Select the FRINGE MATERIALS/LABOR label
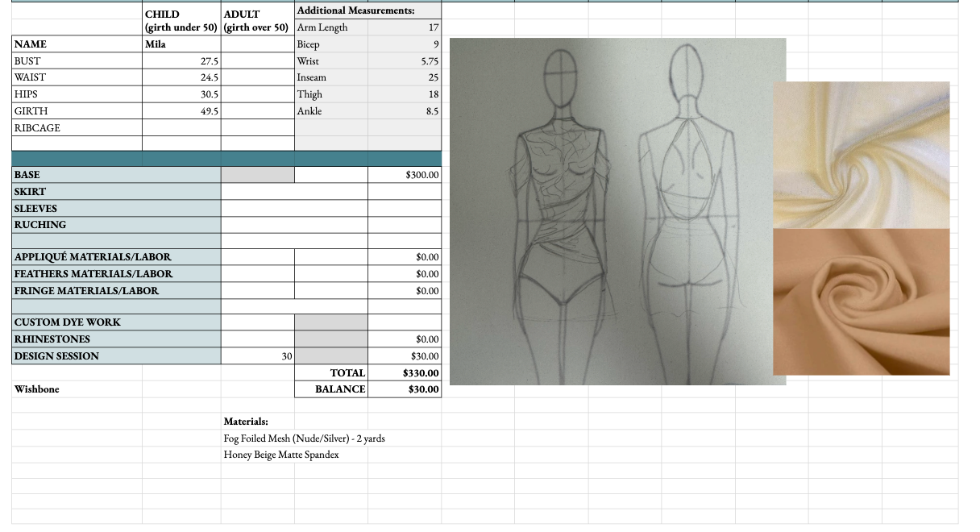Screen dimensions: 980x532 [x=117, y=291]
